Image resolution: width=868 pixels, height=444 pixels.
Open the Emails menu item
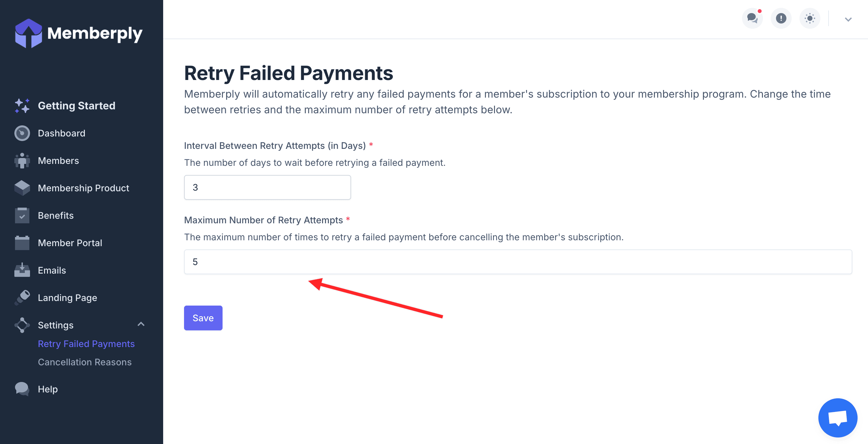[x=52, y=270]
